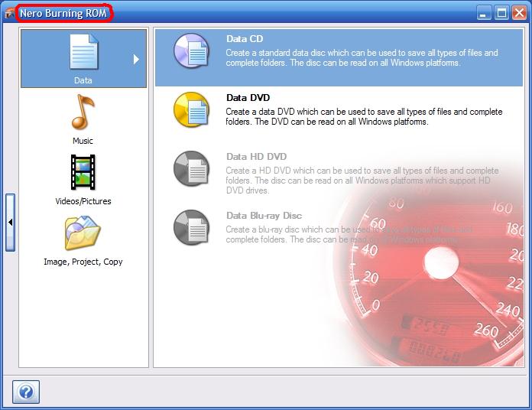
Task: Open help with the question mark button
Action: click(x=26, y=392)
